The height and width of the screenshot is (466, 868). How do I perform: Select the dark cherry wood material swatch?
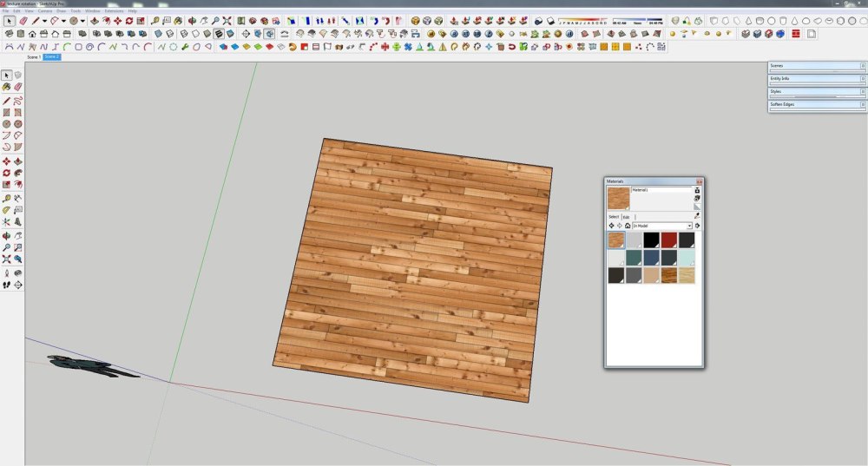(x=668, y=275)
